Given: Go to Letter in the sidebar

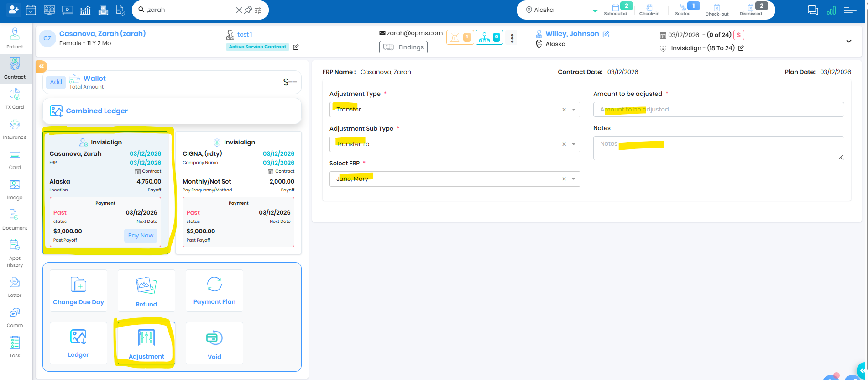Looking at the screenshot, I should [x=15, y=287].
